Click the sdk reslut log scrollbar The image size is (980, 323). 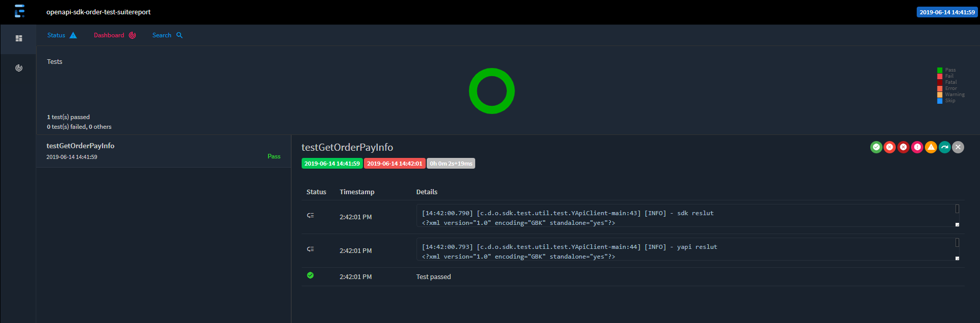(957, 209)
